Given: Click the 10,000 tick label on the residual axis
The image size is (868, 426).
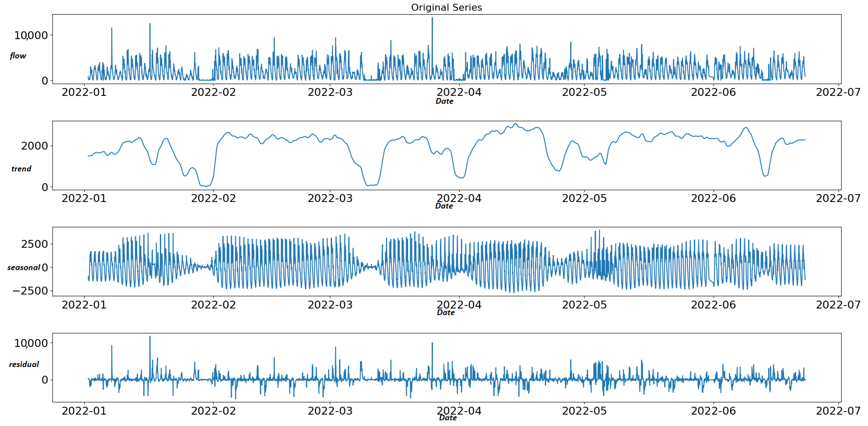Looking at the screenshot, I should pyautogui.click(x=31, y=343).
